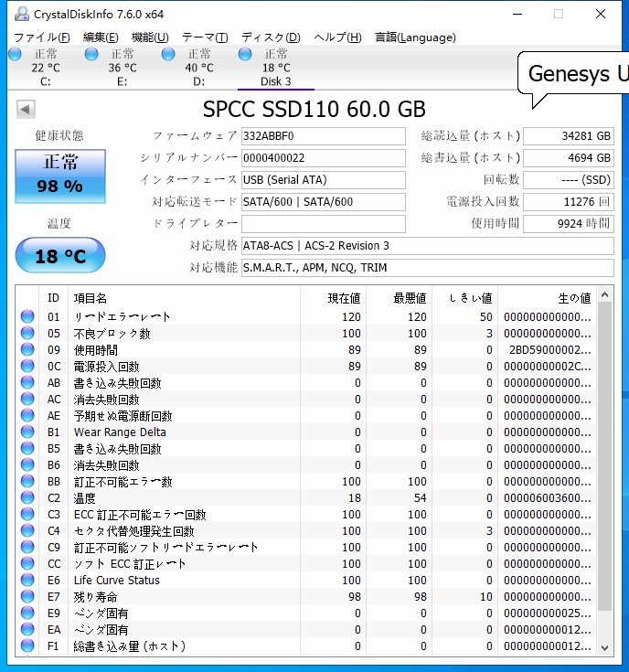Click the features field S.M.A.R.T., APM, NCQ, TRIM
This screenshot has width=629, height=672.
point(428,267)
